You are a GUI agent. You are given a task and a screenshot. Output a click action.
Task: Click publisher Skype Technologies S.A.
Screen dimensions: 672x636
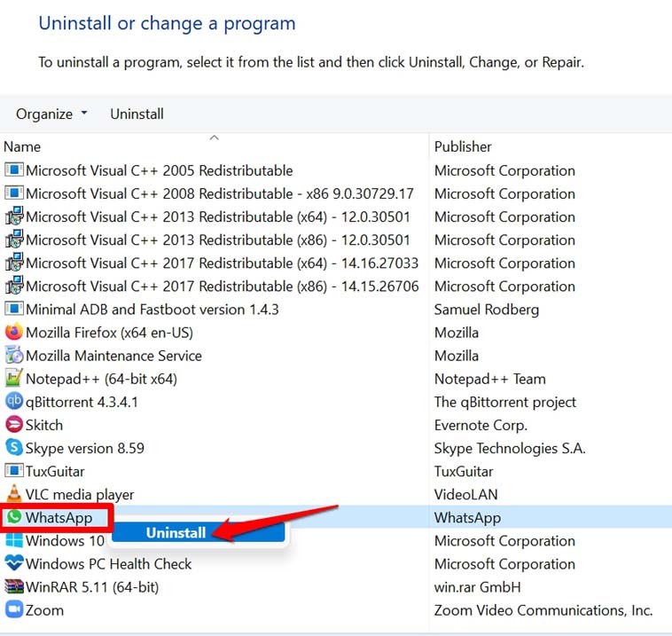(x=510, y=449)
